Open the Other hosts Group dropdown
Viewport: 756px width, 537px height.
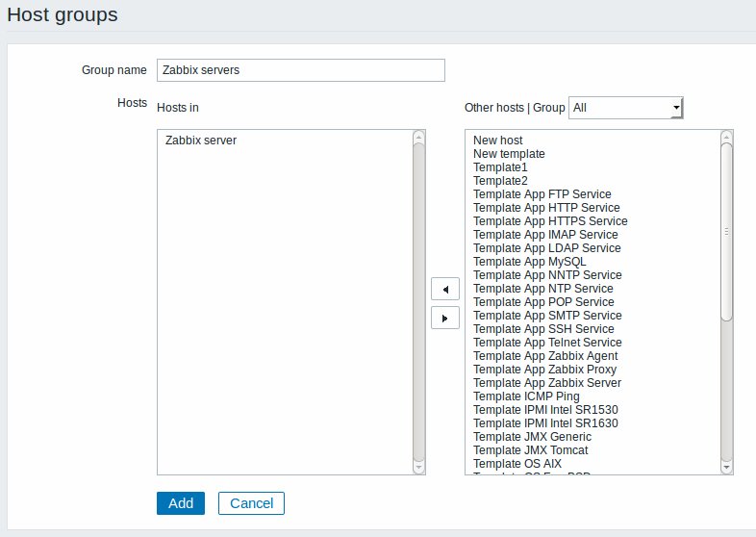[x=626, y=108]
